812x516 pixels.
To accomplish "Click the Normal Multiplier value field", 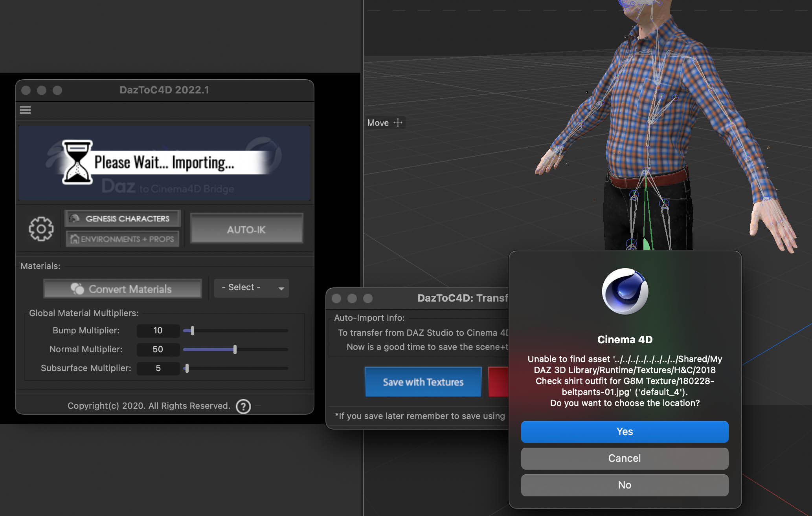I will tap(158, 349).
